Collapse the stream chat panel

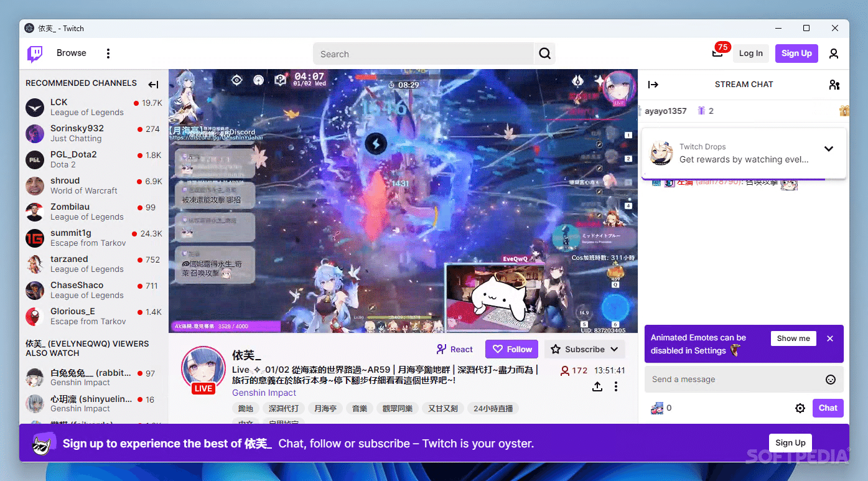click(653, 85)
